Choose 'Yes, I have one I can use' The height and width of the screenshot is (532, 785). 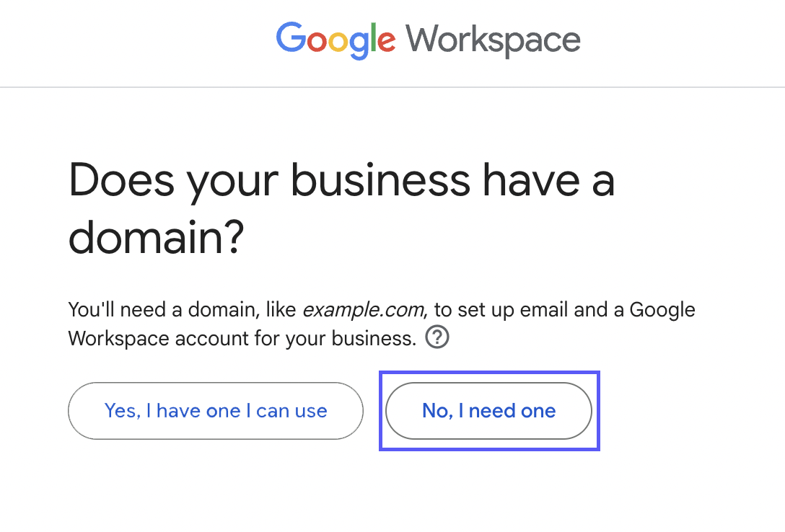(215, 411)
